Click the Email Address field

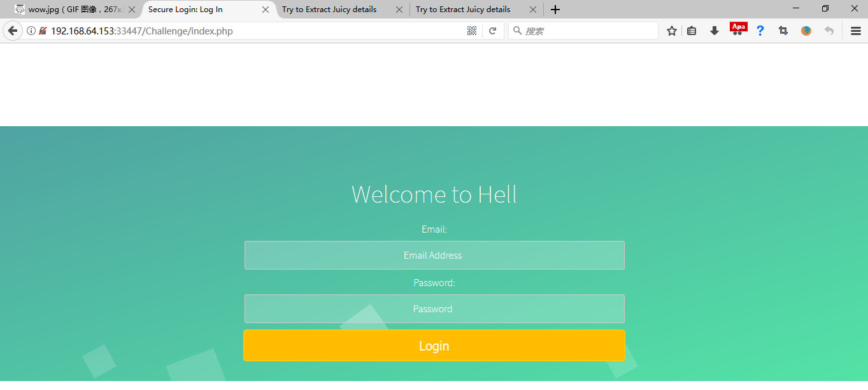click(434, 255)
